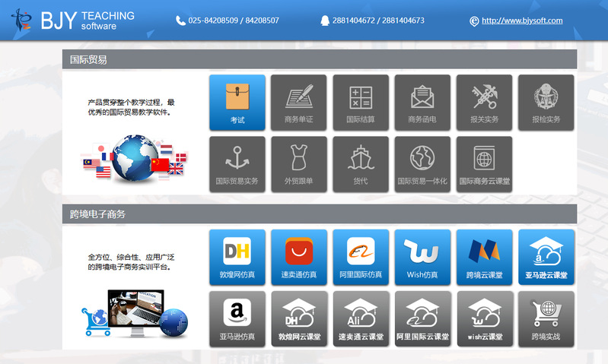This screenshot has width=608, height=364.
Task: Click the BJY Teaching Software logo
Action: tap(73, 21)
